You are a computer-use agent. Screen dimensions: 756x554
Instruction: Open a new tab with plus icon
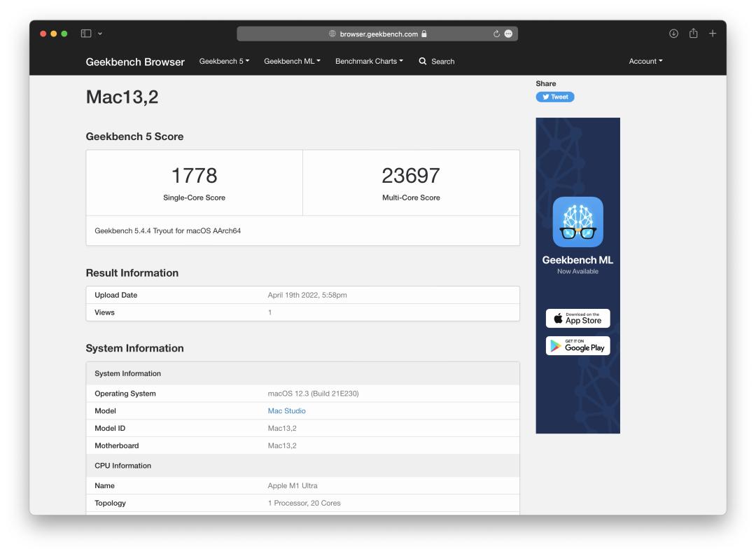[x=713, y=34]
